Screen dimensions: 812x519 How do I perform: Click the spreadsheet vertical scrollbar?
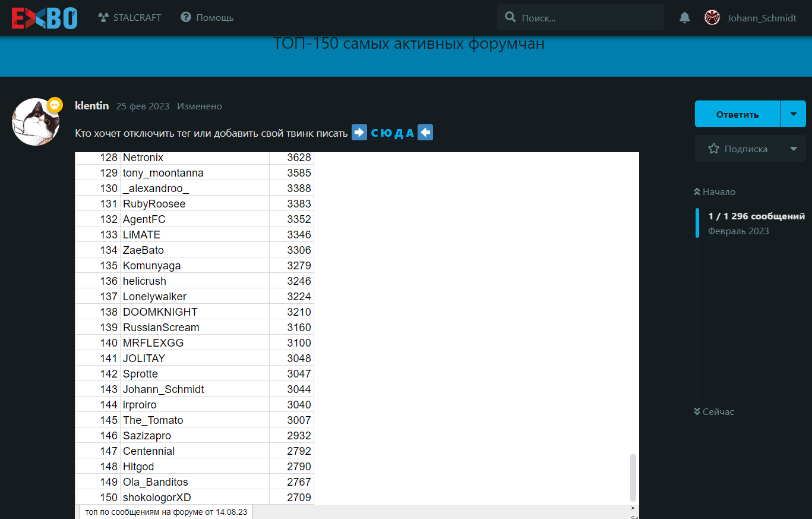pos(633,477)
